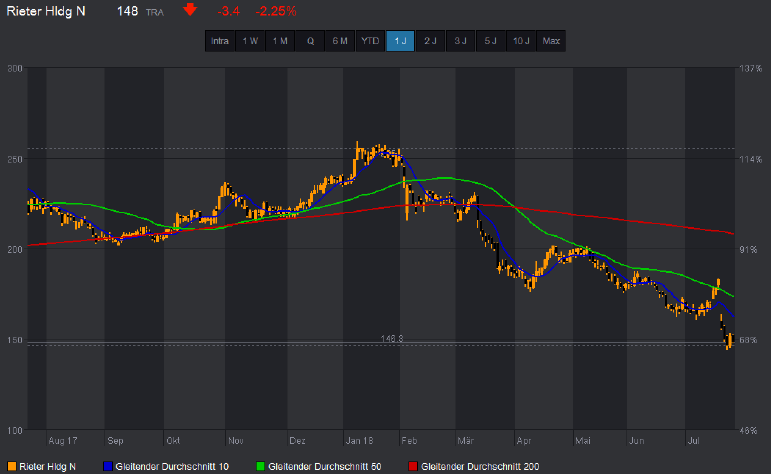Click the red Durchschnitt 200 legend swatch
The image size is (771, 474).
pyautogui.click(x=414, y=466)
